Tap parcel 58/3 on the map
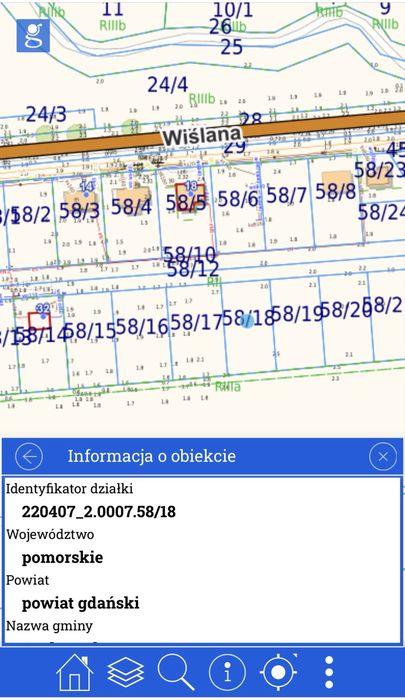 click(79, 211)
